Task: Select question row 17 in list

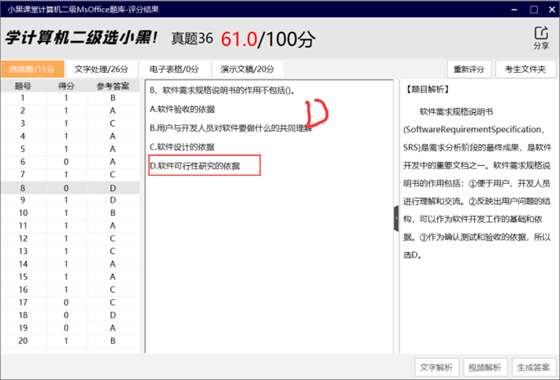Action: point(70,302)
